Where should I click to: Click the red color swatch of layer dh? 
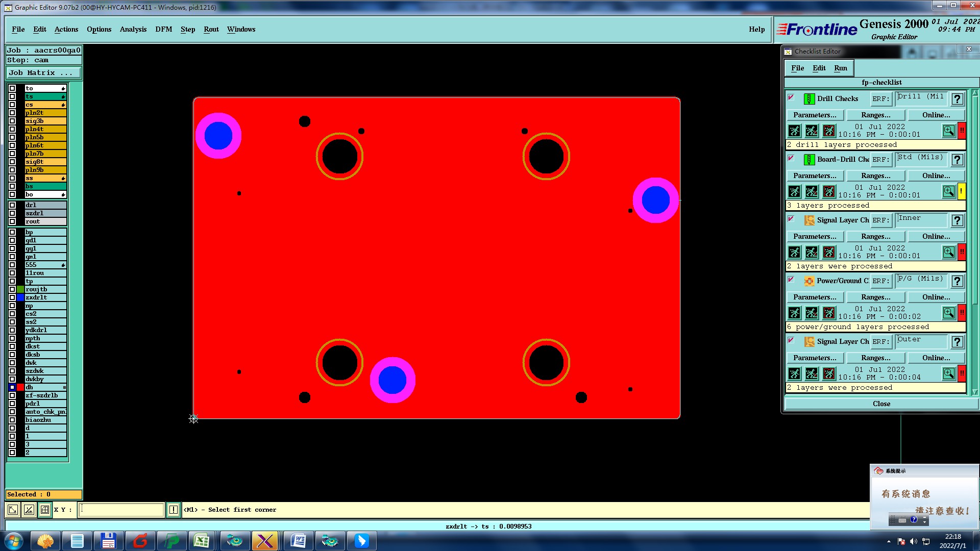[x=20, y=387]
